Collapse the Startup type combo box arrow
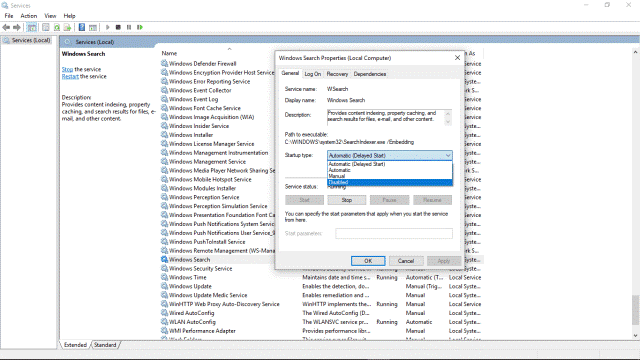The height and width of the screenshot is (360, 640). coord(448,156)
